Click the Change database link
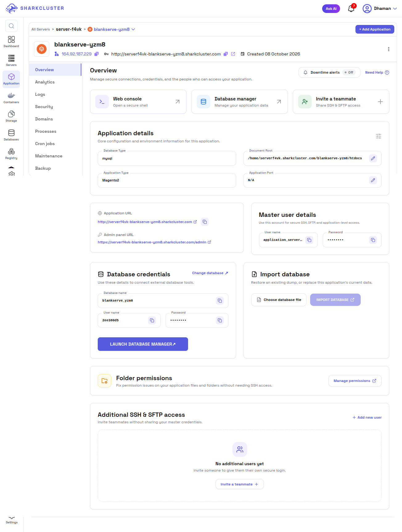The image size is (402, 532). click(210, 273)
